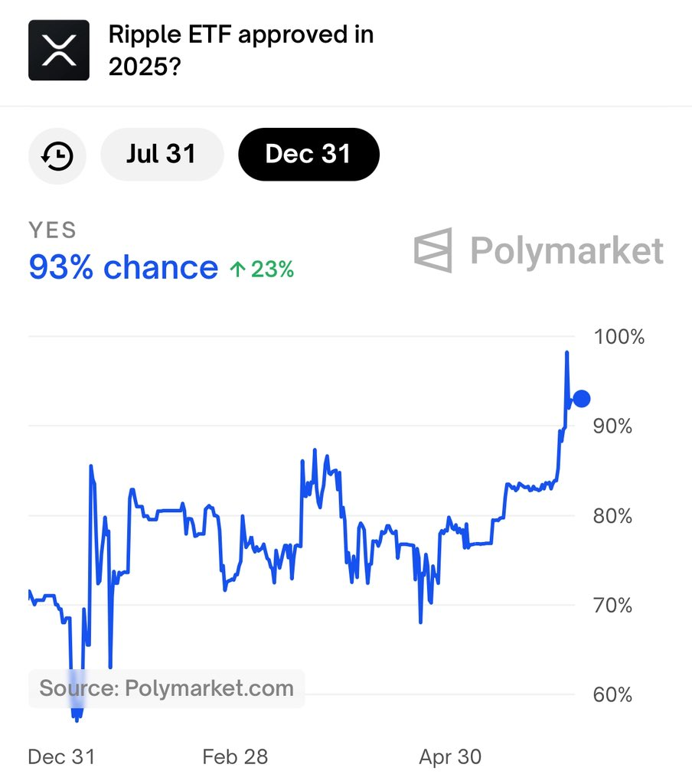This screenshot has height=784, width=692.
Task: Click the 70% axis label
Action: [x=612, y=605]
